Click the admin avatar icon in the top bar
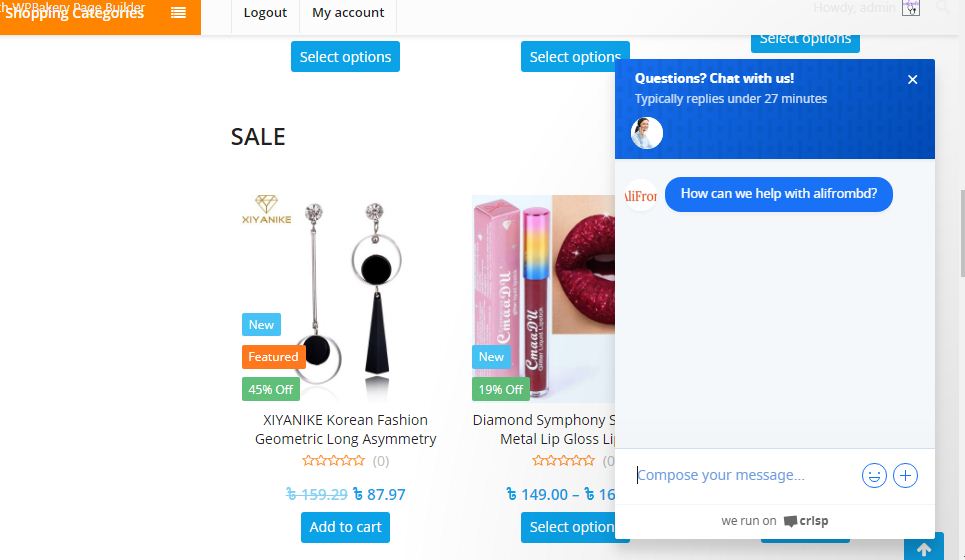Viewport: 965px width, 560px height. (911, 8)
